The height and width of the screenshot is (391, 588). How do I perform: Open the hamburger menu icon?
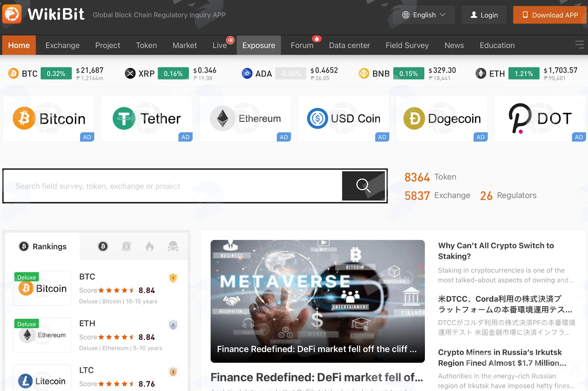coord(580,45)
